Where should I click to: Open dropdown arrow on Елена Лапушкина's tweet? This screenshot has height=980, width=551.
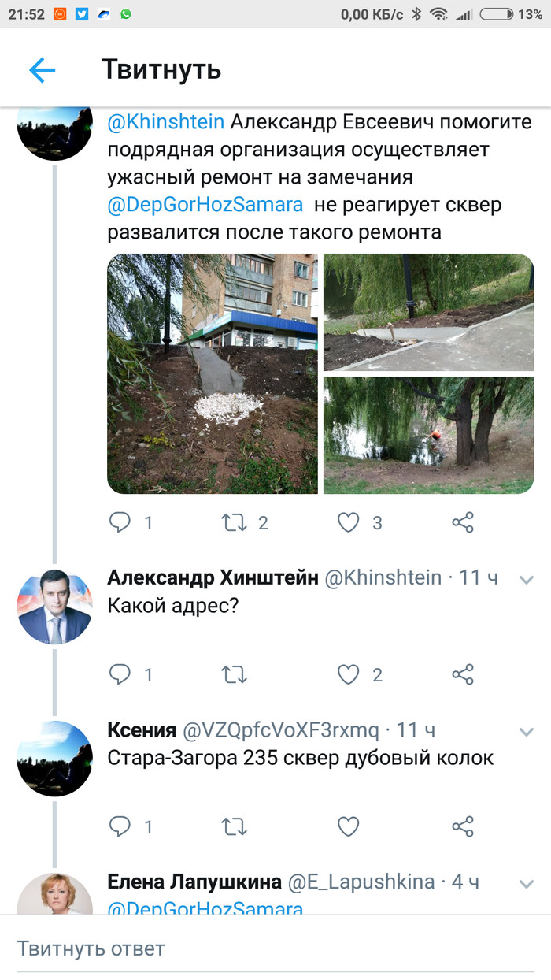pyautogui.click(x=526, y=883)
